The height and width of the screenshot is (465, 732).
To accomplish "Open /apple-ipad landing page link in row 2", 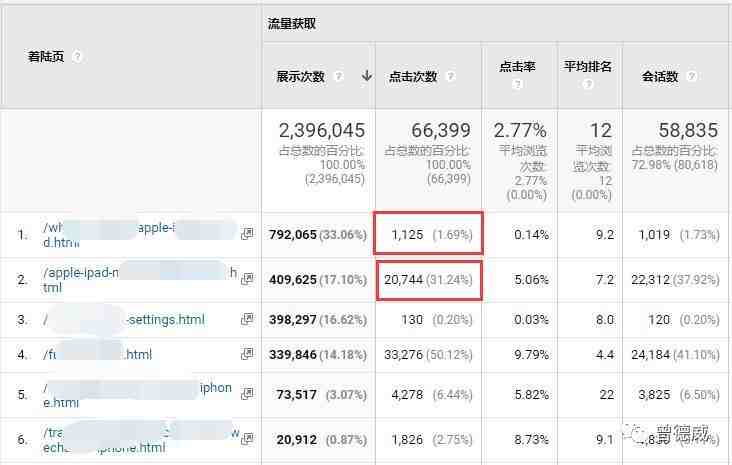I will click(x=140, y=279).
